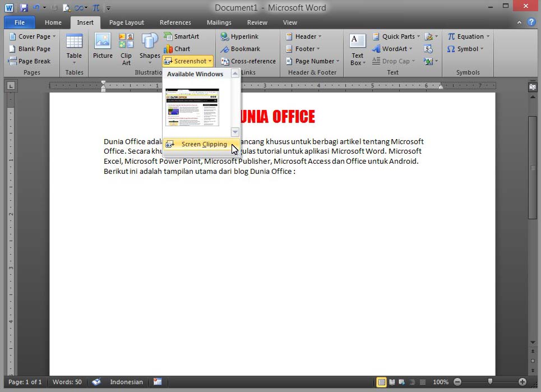Switch to the Home tab
541x392 pixels.
tap(53, 22)
